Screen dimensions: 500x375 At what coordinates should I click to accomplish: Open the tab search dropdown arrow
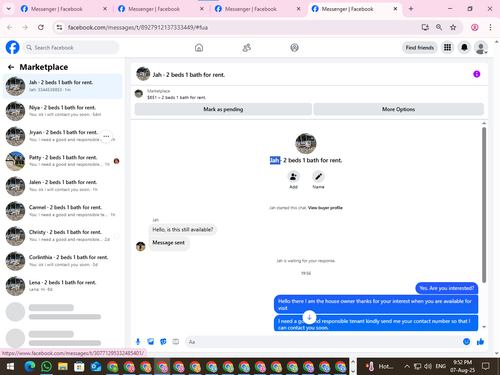[9, 9]
